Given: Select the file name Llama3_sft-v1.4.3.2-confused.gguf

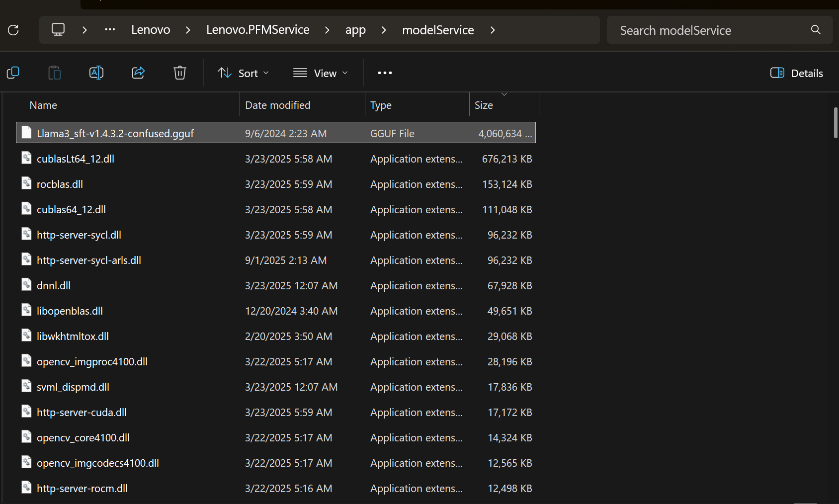Looking at the screenshot, I should (x=115, y=133).
